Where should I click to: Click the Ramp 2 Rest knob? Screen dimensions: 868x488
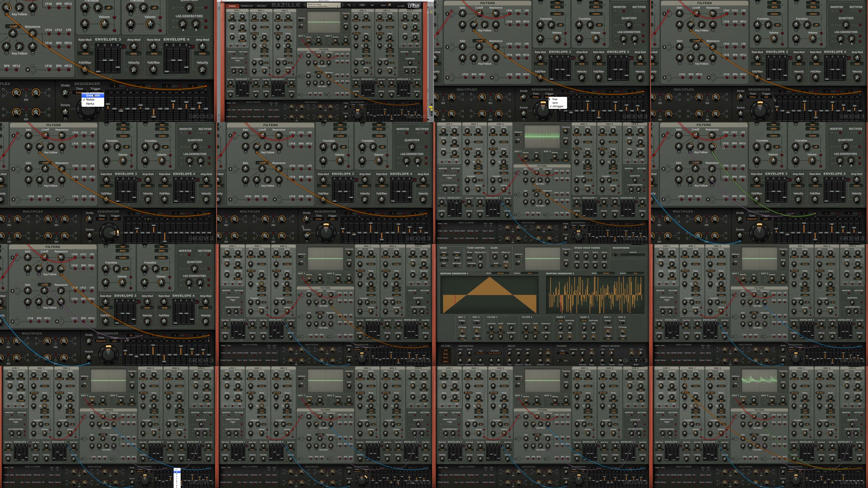(593, 337)
